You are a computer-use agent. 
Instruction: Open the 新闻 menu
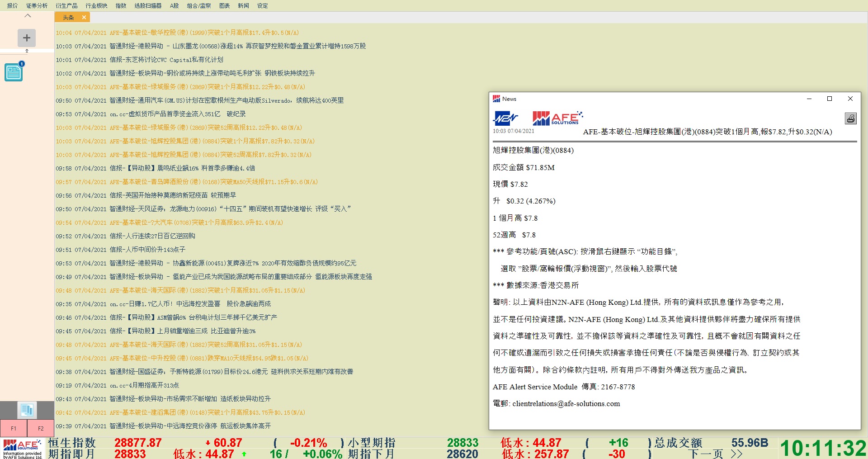coord(243,5)
